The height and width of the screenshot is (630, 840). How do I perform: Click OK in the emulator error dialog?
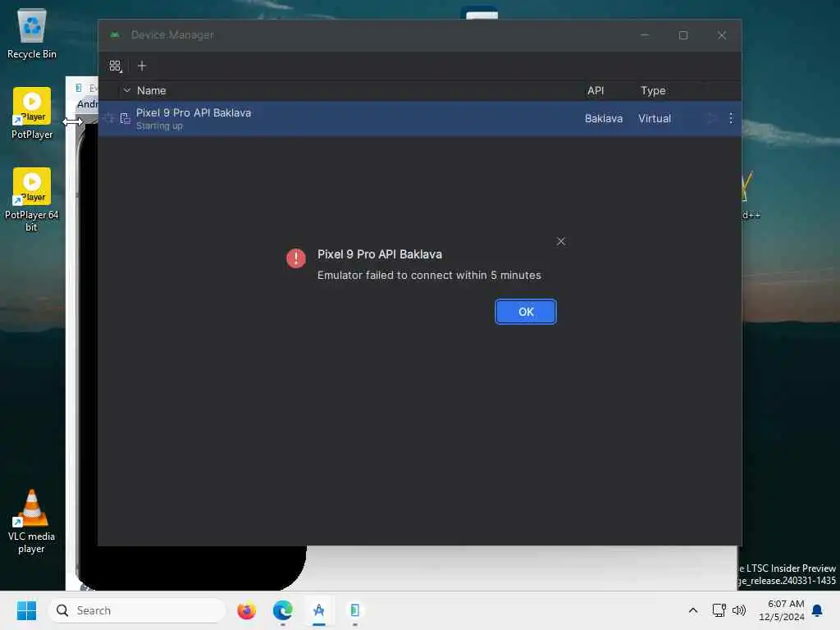[x=526, y=312]
